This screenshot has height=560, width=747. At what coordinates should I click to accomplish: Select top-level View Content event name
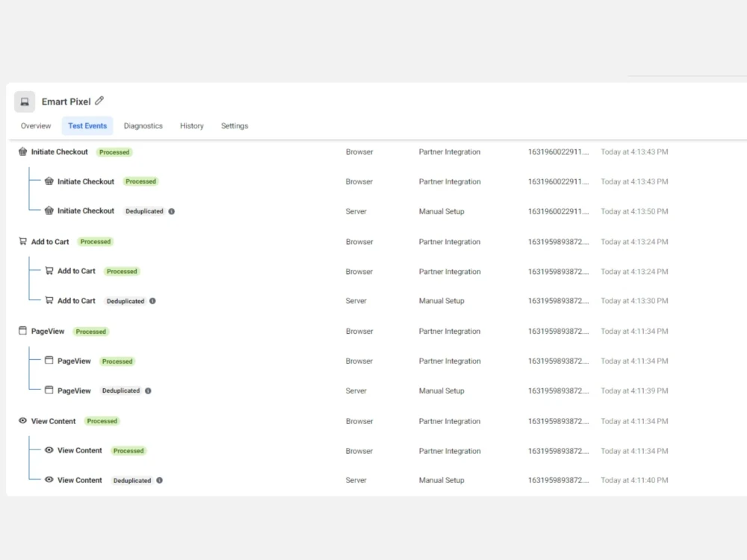(53, 421)
